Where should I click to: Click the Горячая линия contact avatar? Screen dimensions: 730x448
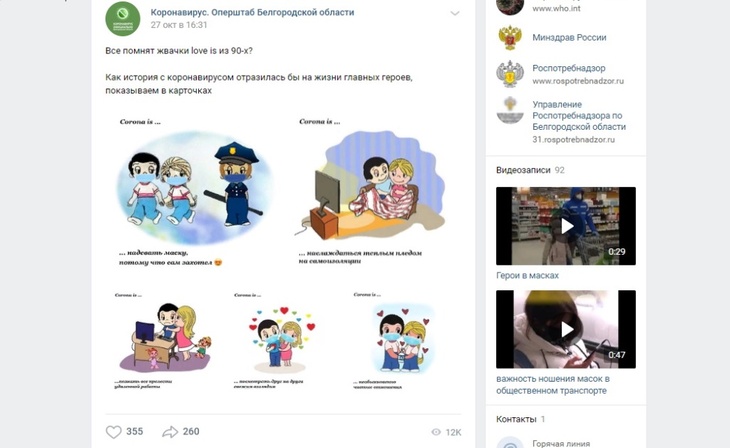tap(510, 442)
